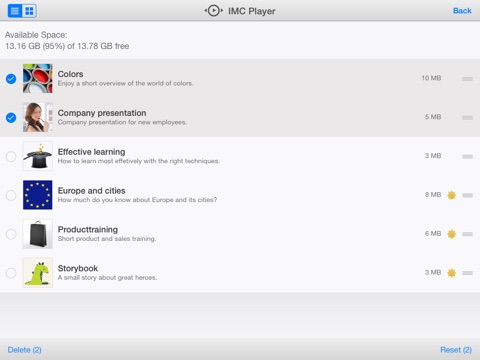
Task: Select the Effective learning checkbox
Action: click(11, 156)
